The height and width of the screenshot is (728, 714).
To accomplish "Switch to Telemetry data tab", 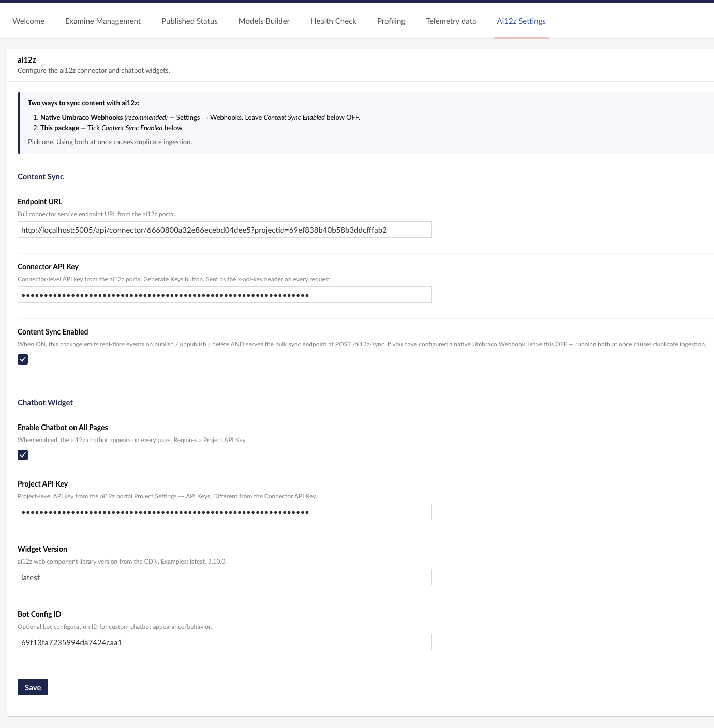I will point(451,21).
